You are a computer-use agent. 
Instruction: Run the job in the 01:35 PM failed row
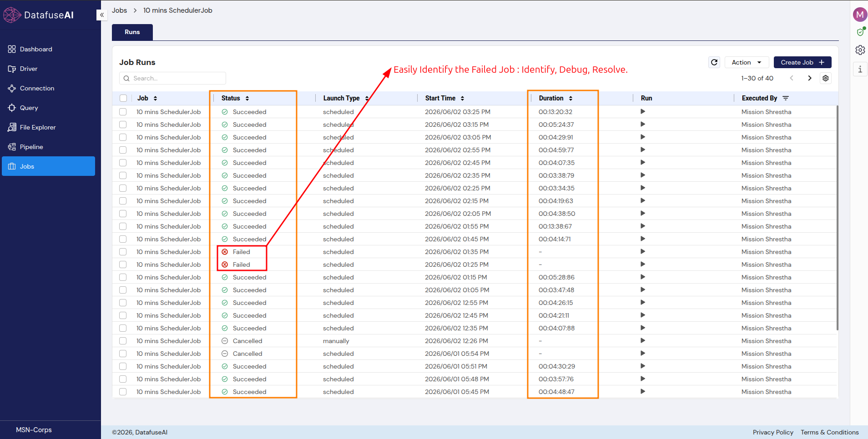[x=643, y=251]
